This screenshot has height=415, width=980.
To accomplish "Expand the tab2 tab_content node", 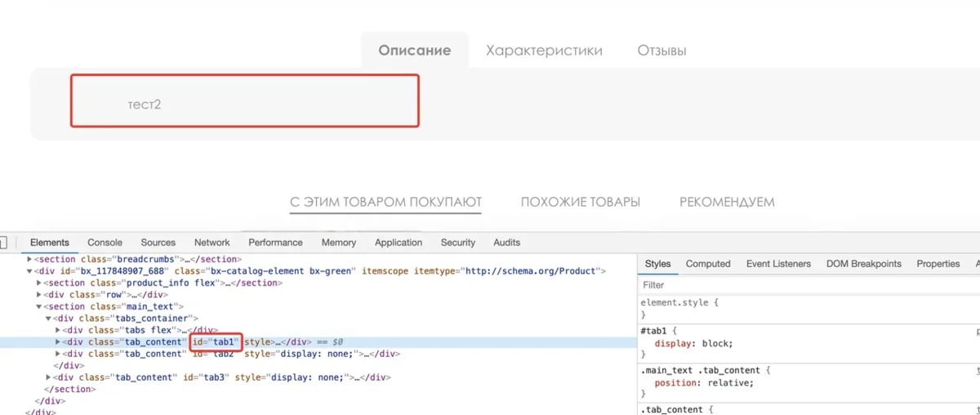I will [x=58, y=354].
